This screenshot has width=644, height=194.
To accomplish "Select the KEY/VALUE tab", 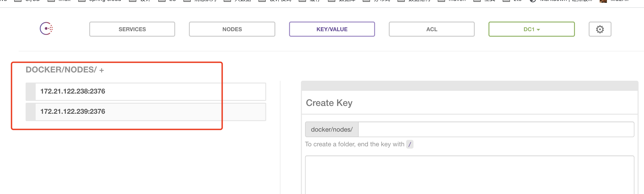I will [332, 29].
